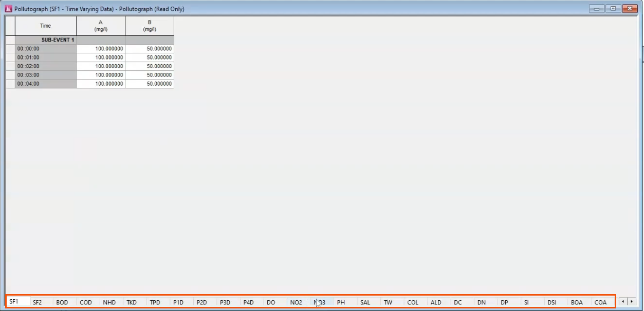Open the SAL tab
This screenshot has width=644, height=311.
pos(365,302)
